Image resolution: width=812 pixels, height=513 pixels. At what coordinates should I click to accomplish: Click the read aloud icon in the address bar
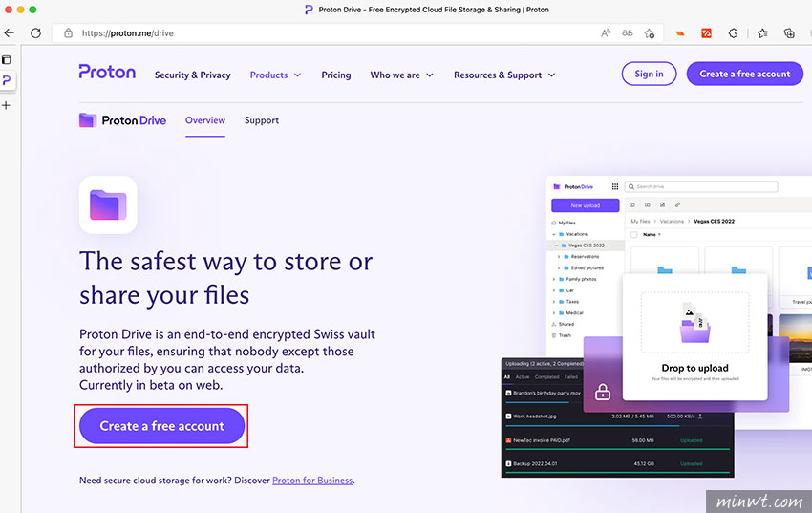pos(606,32)
